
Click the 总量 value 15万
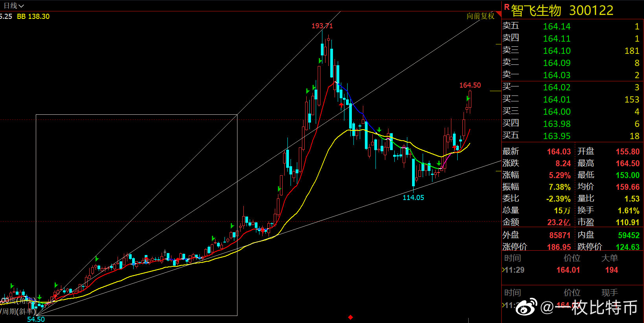pyautogui.click(x=562, y=211)
